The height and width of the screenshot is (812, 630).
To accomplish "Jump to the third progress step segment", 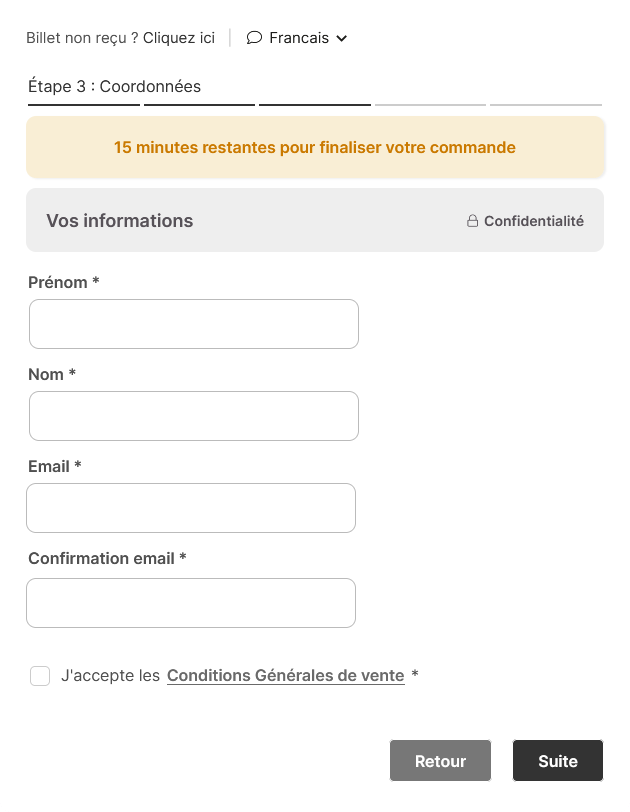I will point(315,104).
